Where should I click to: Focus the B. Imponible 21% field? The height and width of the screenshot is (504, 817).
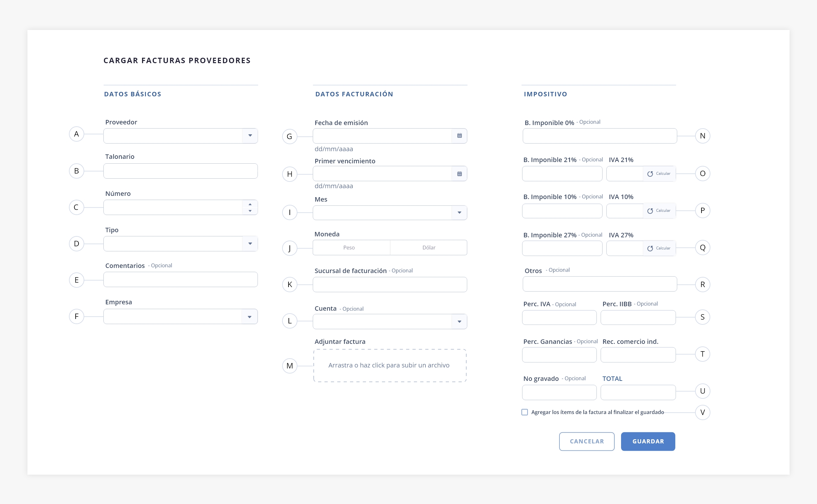click(x=562, y=174)
